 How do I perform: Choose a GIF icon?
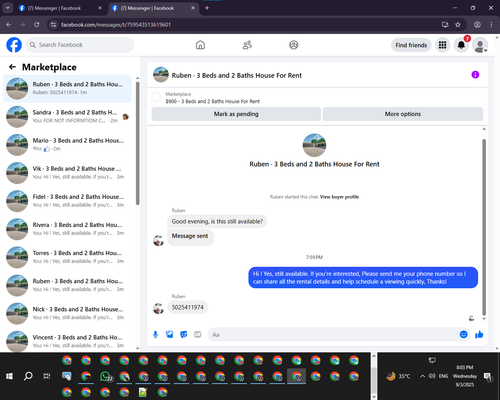198,334
